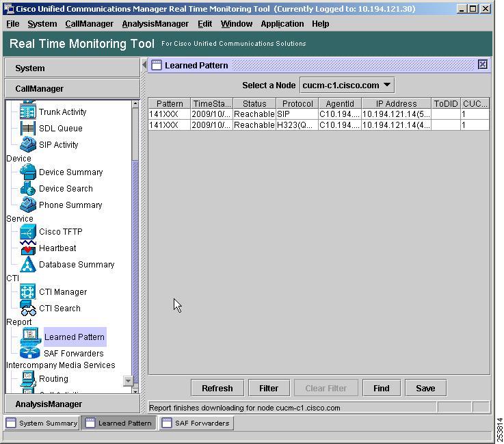This screenshot has width=504, height=444.
Task: Select the Learned Pattern report icon
Action: coord(31,337)
